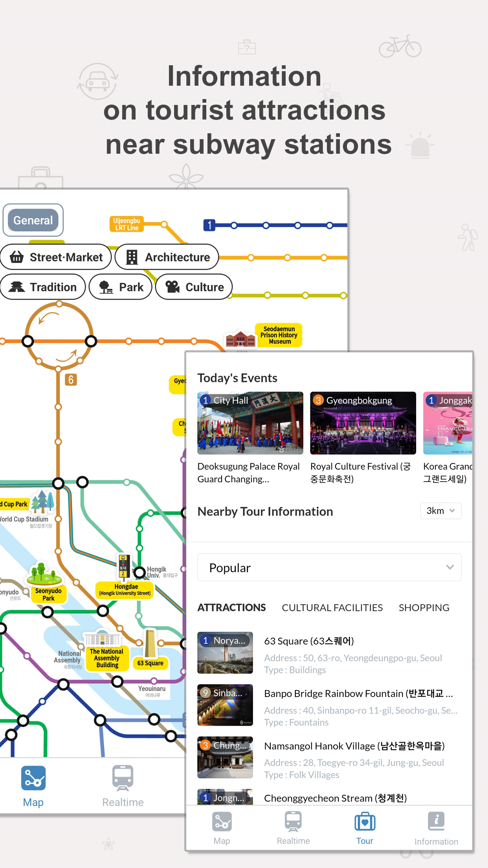Tap the Park tree icon

coord(106,287)
